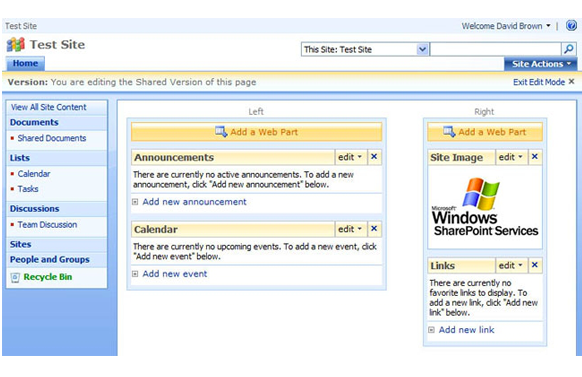Open the Recycle Bin link
The width and height of the screenshot is (582, 377).
coord(48,277)
